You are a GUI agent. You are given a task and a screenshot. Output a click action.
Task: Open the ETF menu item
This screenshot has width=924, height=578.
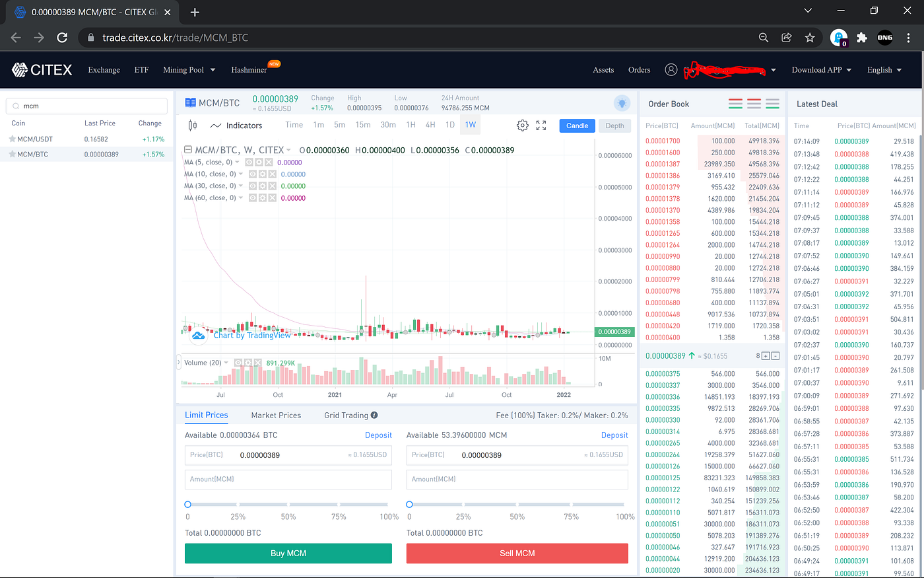point(141,70)
